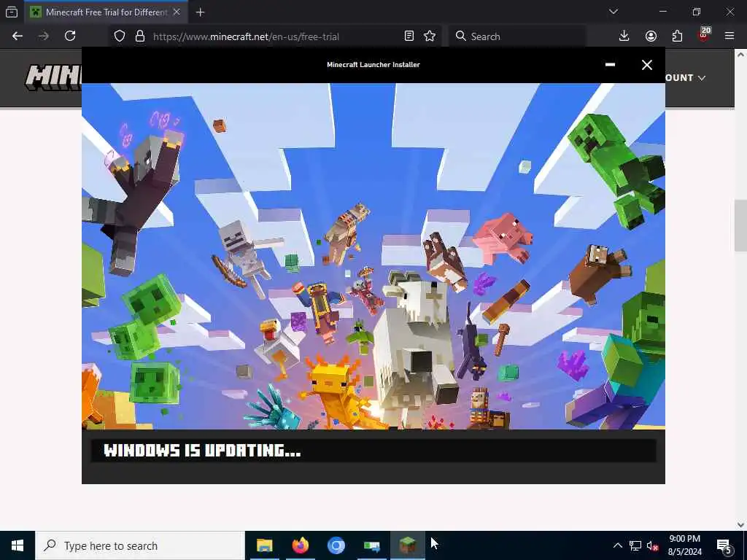Open a new browser tab
Screen dimensions: 747x560
click(x=200, y=12)
